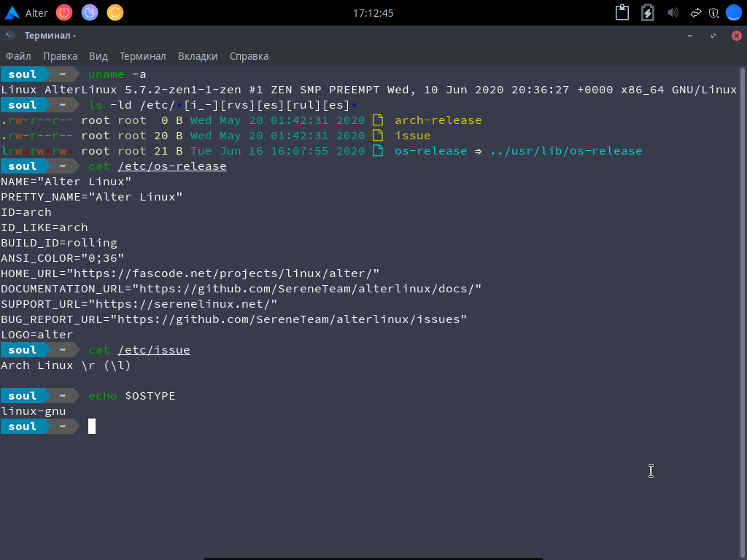Click the 'uname -a' command text
Image resolution: width=747 pixels, height=560 pixels.
[117, 74]
